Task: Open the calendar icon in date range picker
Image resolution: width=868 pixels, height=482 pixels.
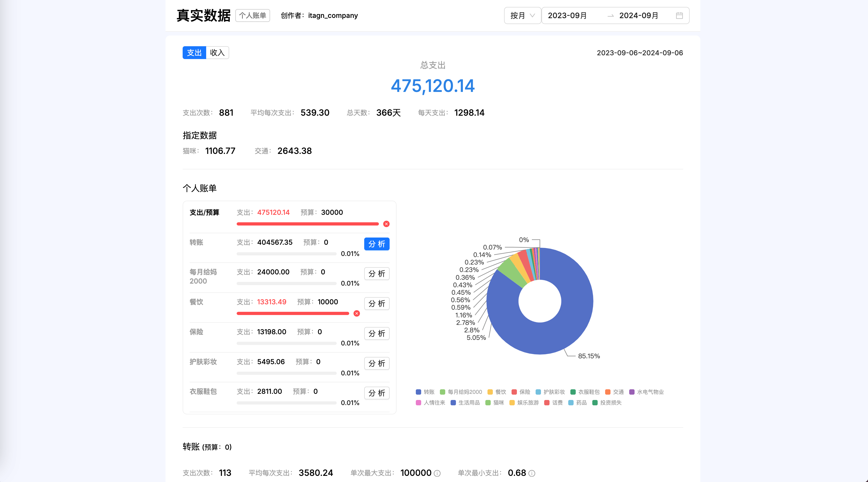Action: [679, 15]
